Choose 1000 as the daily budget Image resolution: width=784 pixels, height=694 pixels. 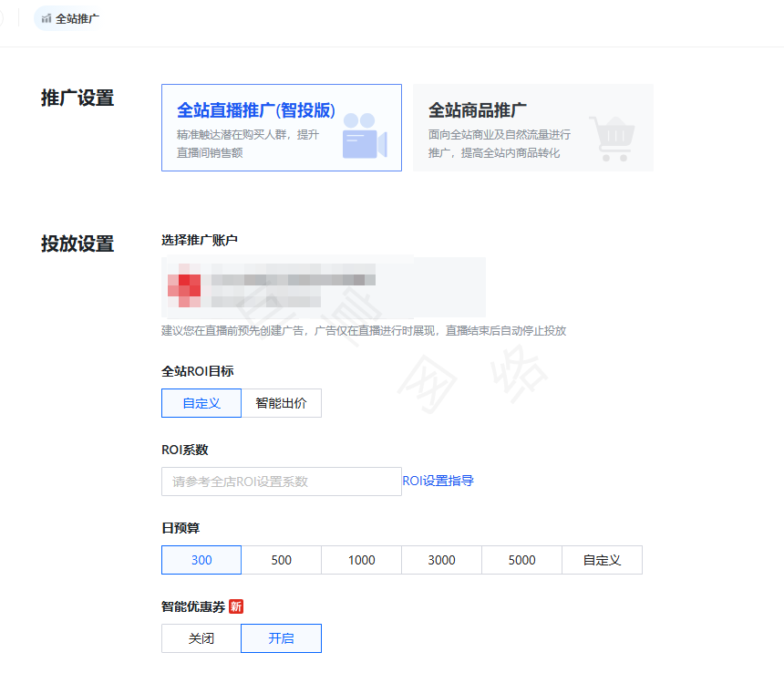click(361, 559)
